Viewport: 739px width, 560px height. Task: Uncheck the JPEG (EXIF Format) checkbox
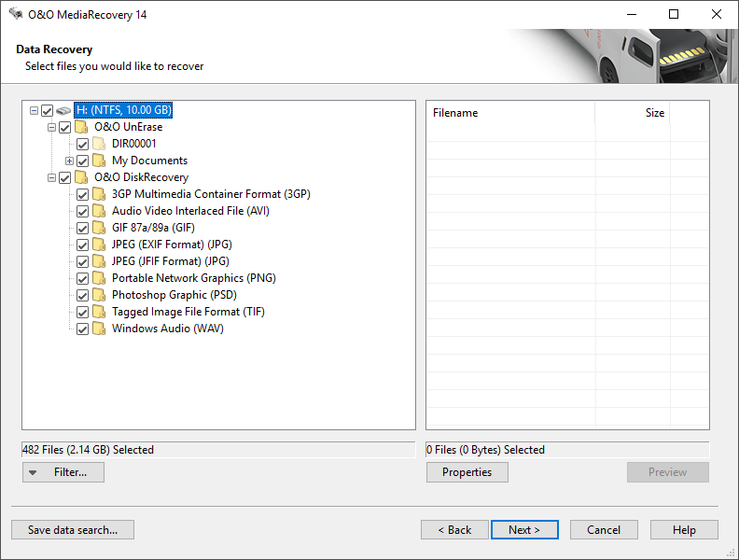[82, 245]
